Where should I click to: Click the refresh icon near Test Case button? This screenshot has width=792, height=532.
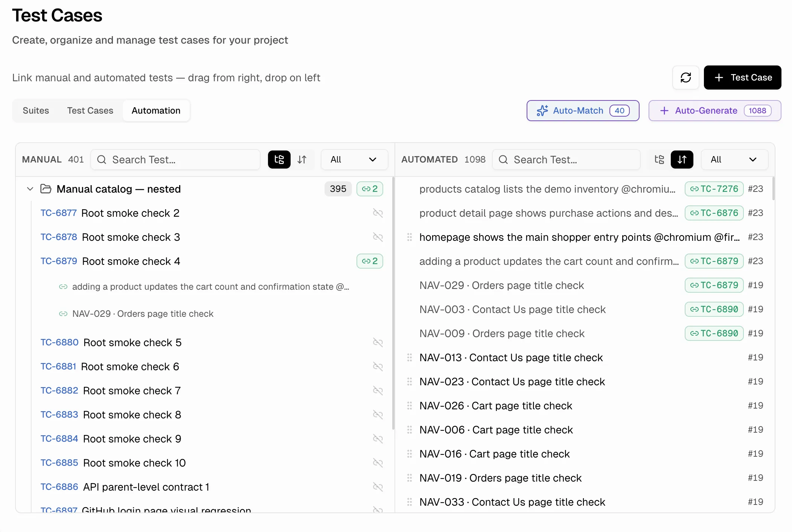coord(685,78)
